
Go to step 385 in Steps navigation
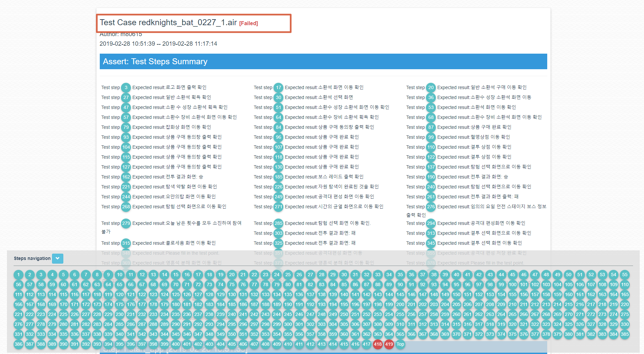[x=625, y=334]
